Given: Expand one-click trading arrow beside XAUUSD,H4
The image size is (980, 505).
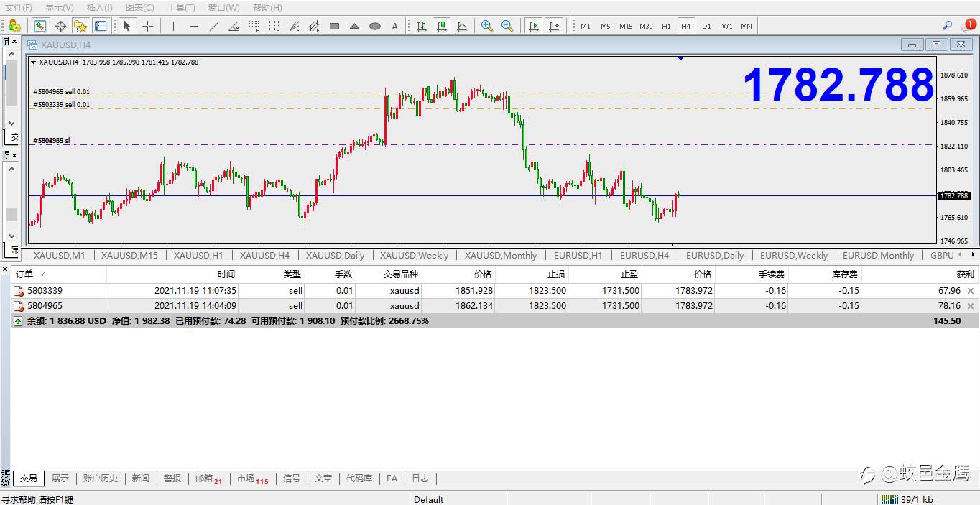Looking at the screenshot, I should (34, 62).
